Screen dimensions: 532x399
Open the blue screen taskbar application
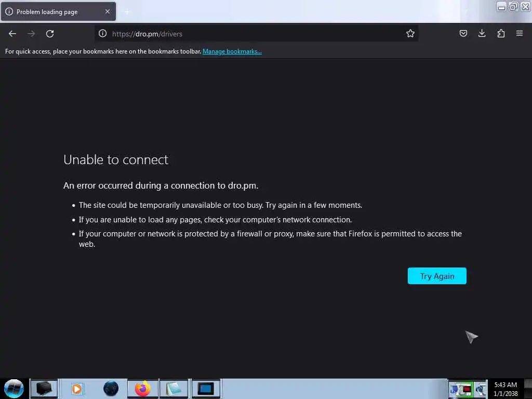coord(206,389)
